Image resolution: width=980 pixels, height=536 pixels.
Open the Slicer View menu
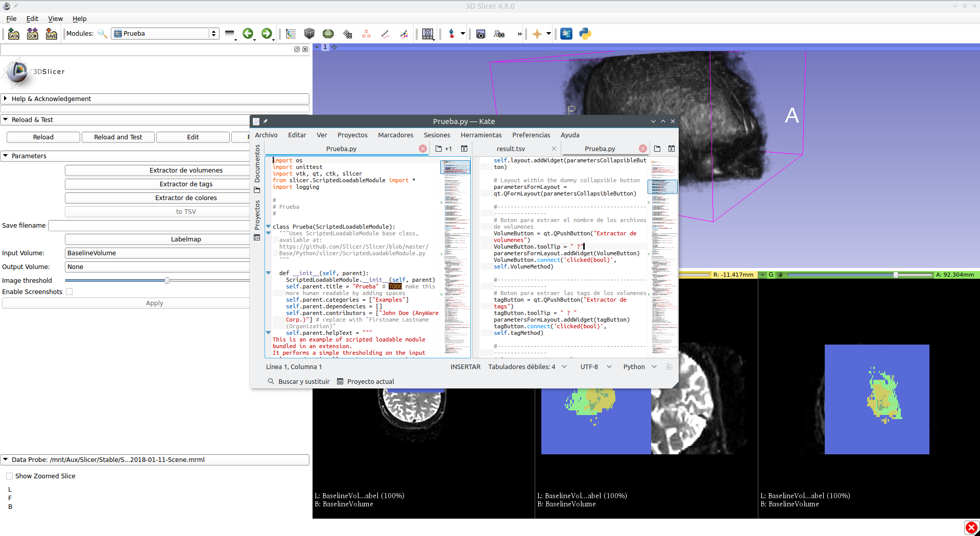point(55,18)
